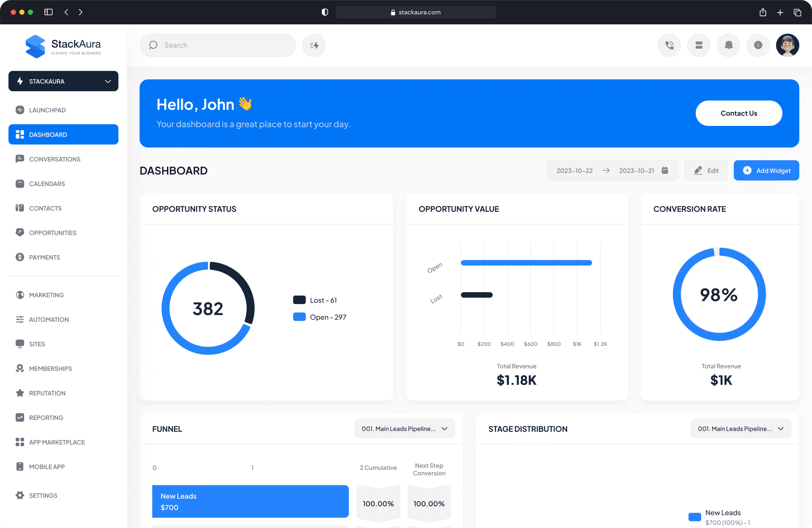
Task: Open the Opportunities section
Action: pos(53,232)
